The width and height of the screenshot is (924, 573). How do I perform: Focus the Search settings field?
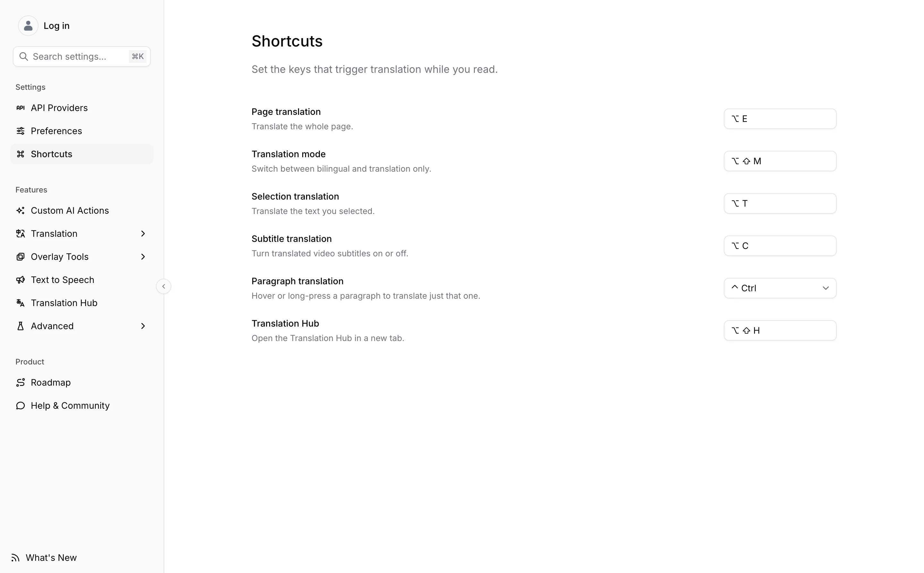[x=82, y=56]
